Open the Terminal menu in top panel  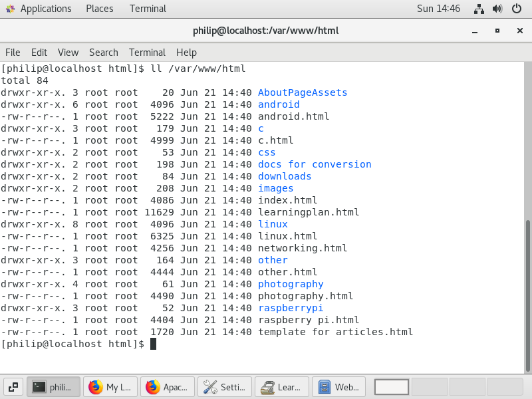click(x=148, y=9)
